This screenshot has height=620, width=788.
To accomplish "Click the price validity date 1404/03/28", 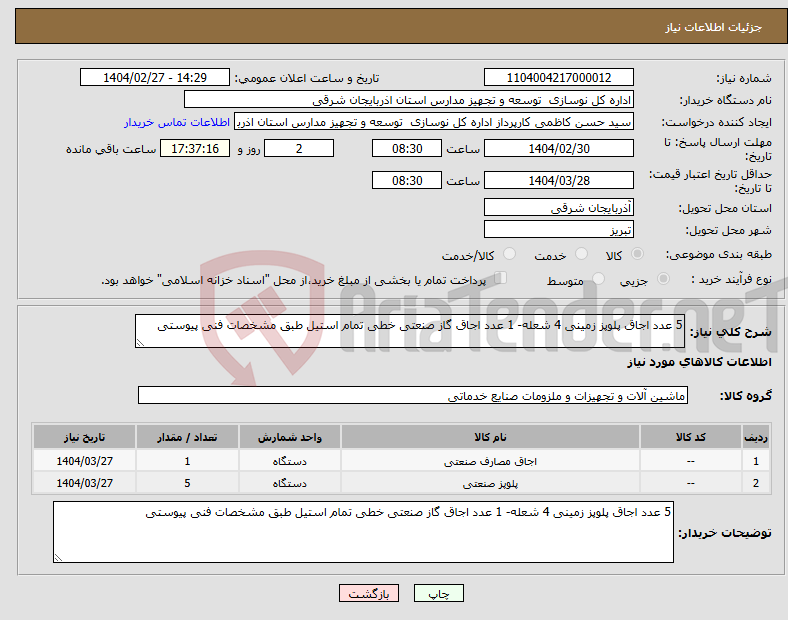I will (558, 180).
